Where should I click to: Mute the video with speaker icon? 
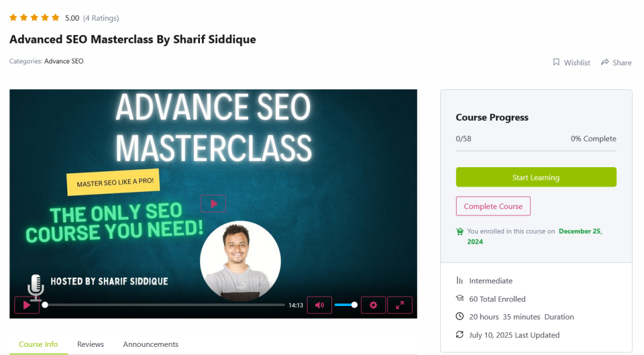(319, 305)
